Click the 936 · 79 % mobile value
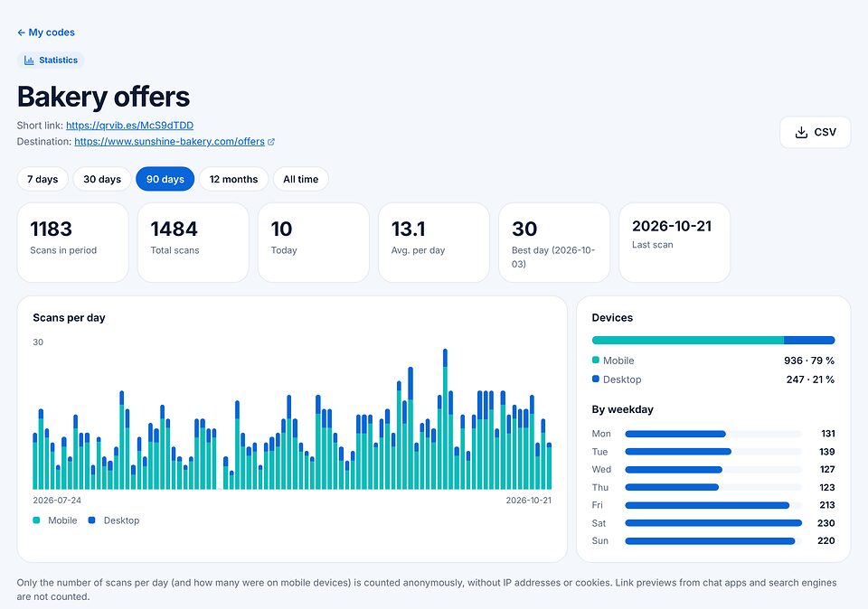This screenshot has height=609, width=868. pos(808,361)
